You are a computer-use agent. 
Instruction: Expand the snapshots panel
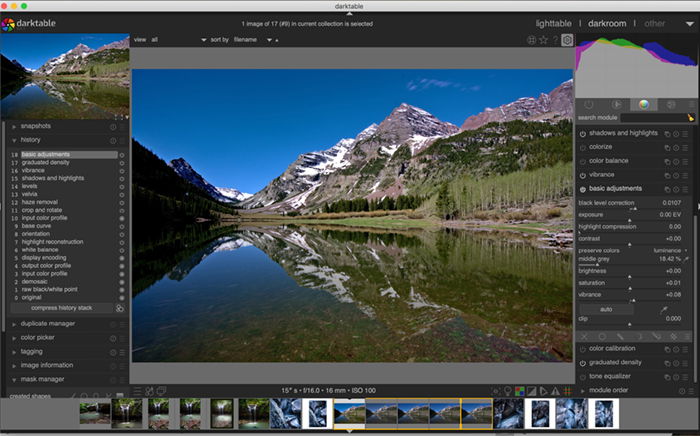tap(35, 126)
